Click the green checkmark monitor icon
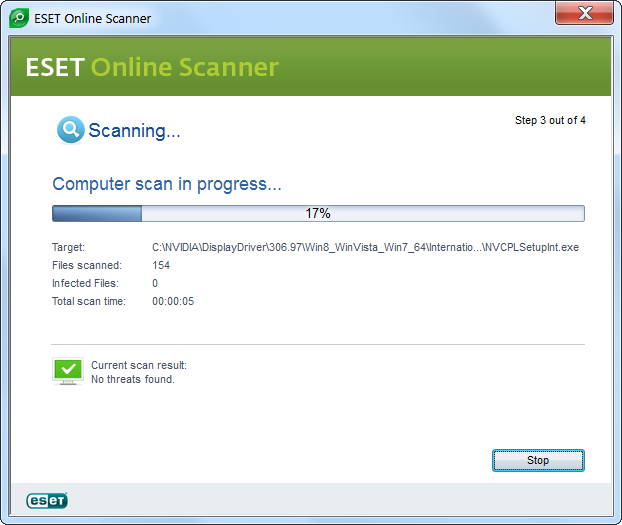The width and height of the screenshot is (622, 525). (67, 370)
